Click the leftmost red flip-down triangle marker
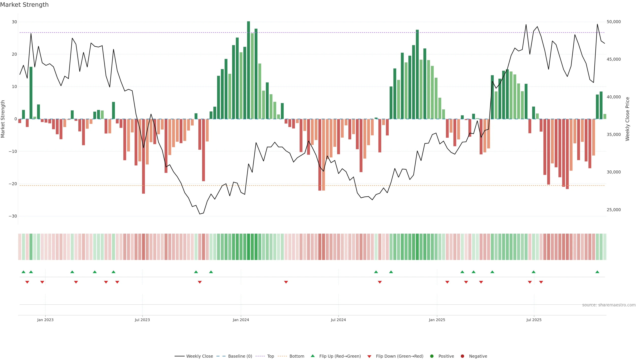Image resolution: width=644 pixels, height=362 pixels. coord(27,282)
